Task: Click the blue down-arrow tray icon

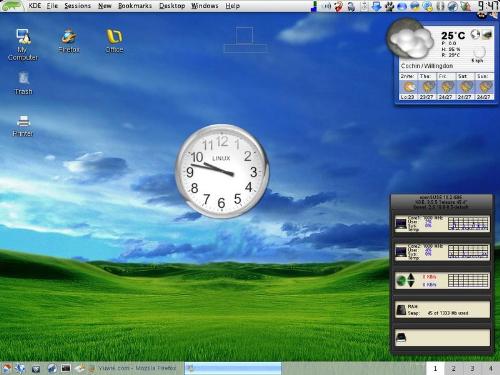Action: pos(376,6)
